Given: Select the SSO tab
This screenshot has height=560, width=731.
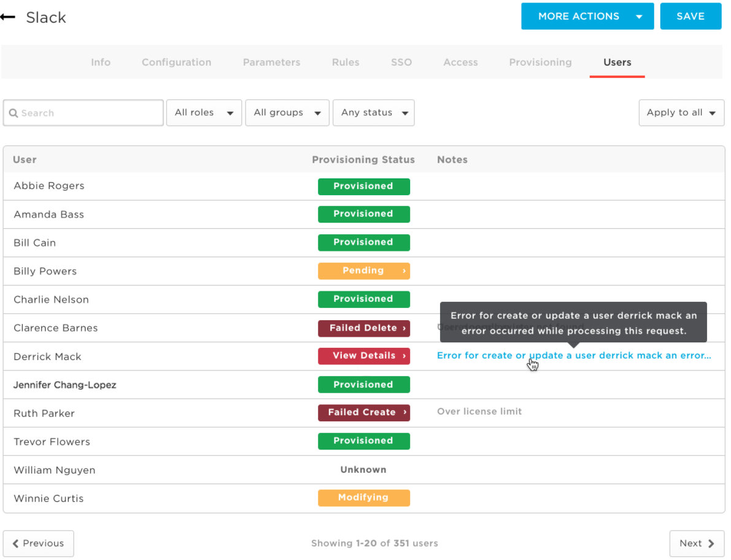Looking at the screenshot, I should tap(401, 62).
